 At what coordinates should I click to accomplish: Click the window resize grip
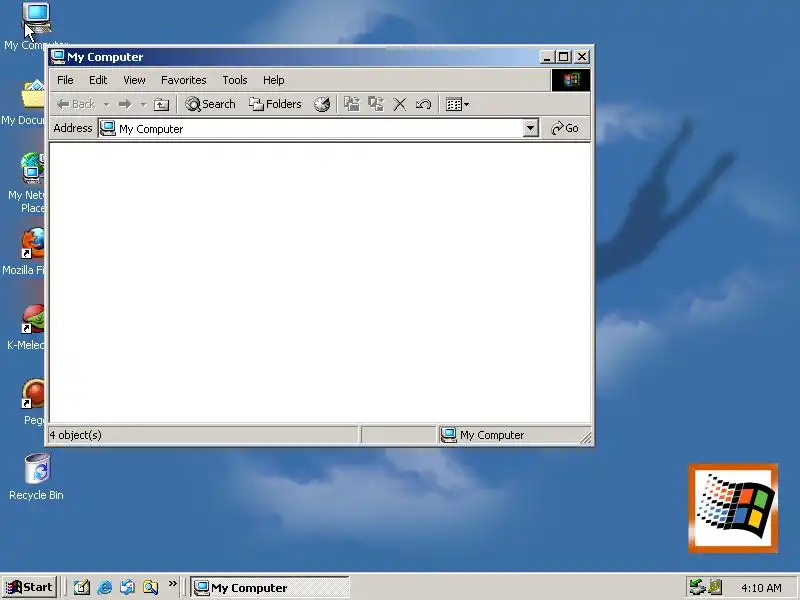coord(586,438)
